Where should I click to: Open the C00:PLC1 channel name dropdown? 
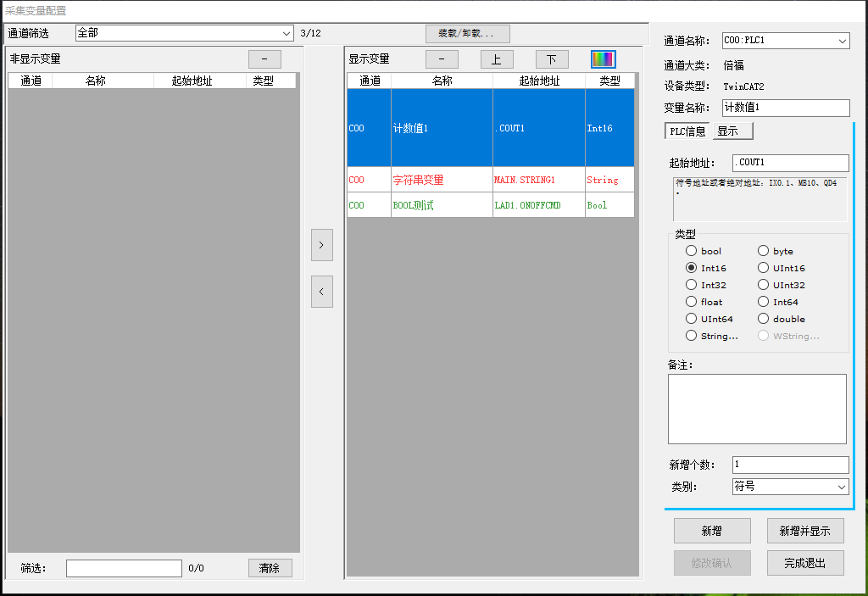click(841, 40)
